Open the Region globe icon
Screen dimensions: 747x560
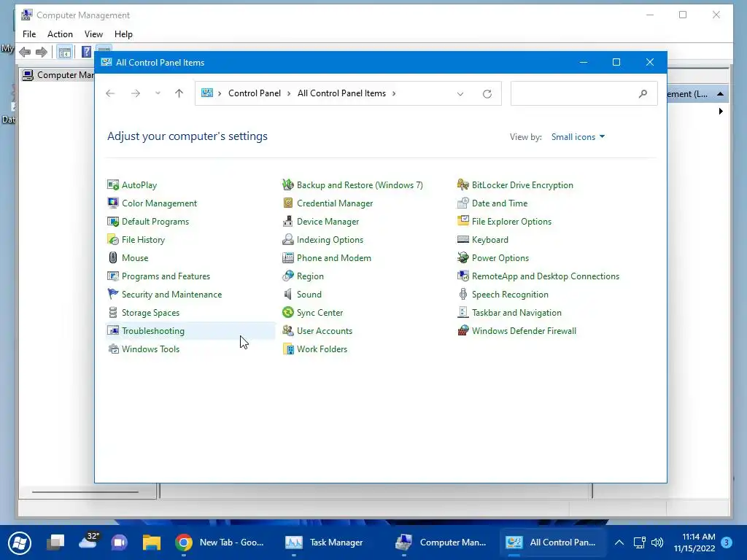(x=287, y=276)
